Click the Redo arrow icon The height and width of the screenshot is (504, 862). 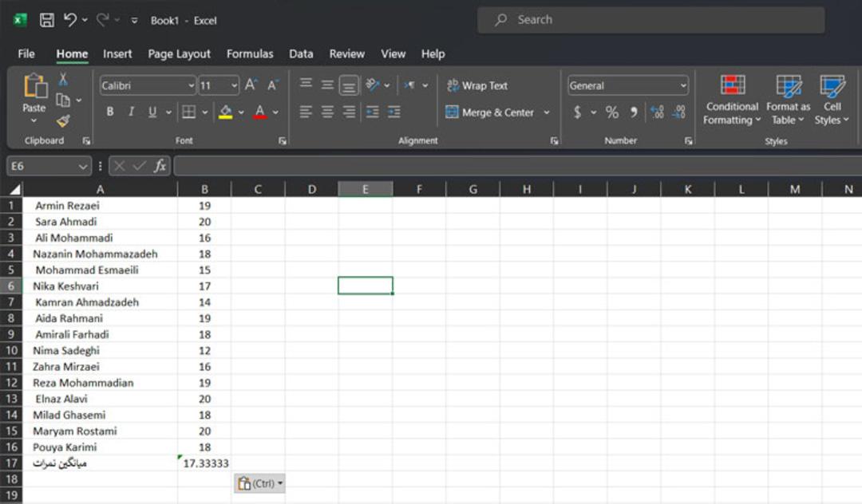coord(101,20)
